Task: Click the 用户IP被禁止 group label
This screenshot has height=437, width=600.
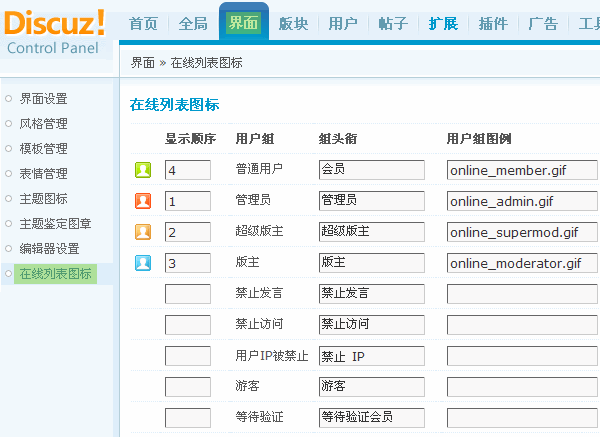Action: pyautogui.click(x=272, y=355)
